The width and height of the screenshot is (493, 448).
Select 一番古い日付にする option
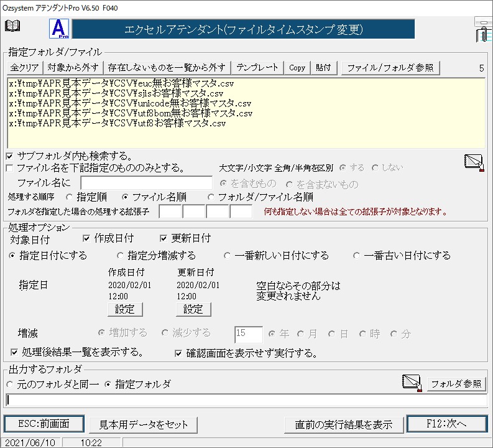tap(356, 256)
